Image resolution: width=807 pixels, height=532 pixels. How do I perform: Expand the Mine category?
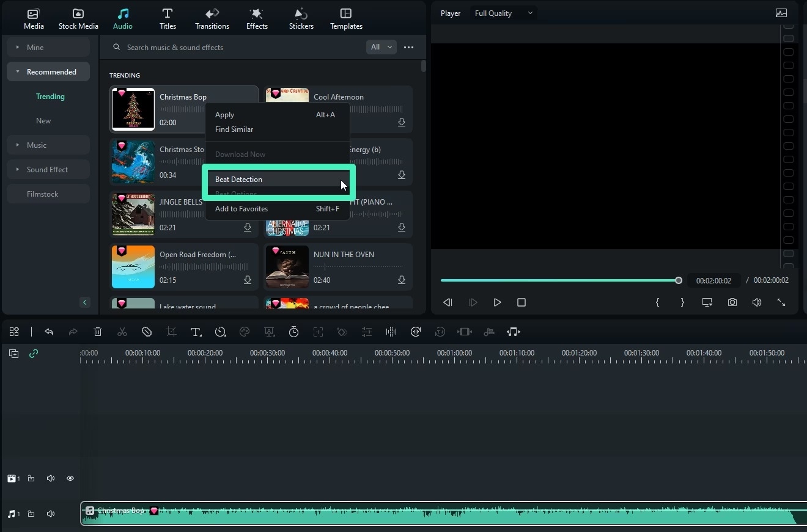coord(48,47)
